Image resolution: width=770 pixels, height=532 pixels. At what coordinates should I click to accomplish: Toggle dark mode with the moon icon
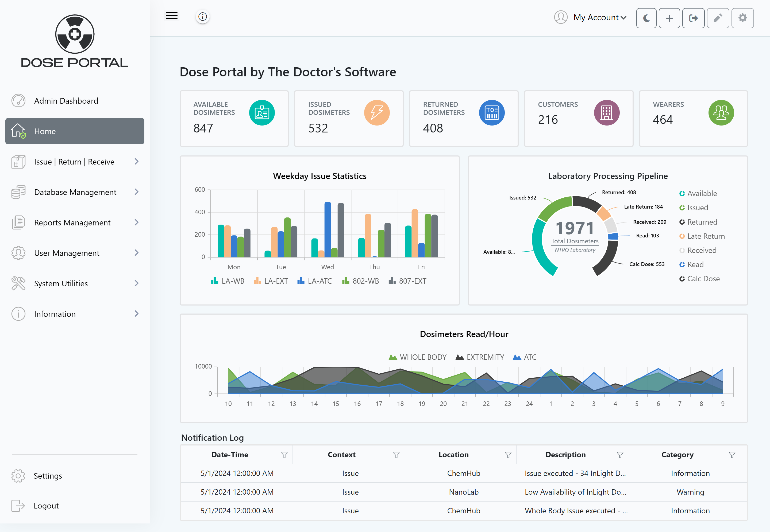tap(646, 18)
